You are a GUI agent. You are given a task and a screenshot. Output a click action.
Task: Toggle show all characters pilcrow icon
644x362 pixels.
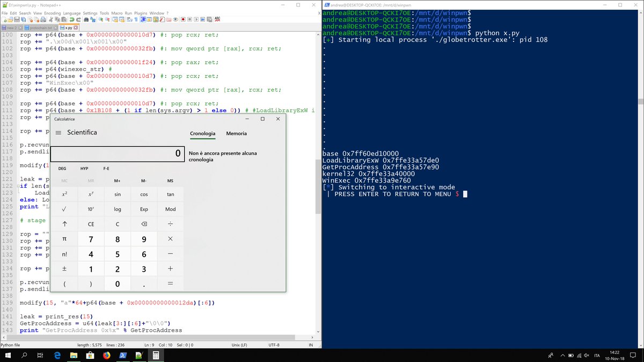click(x=136, y=19)
